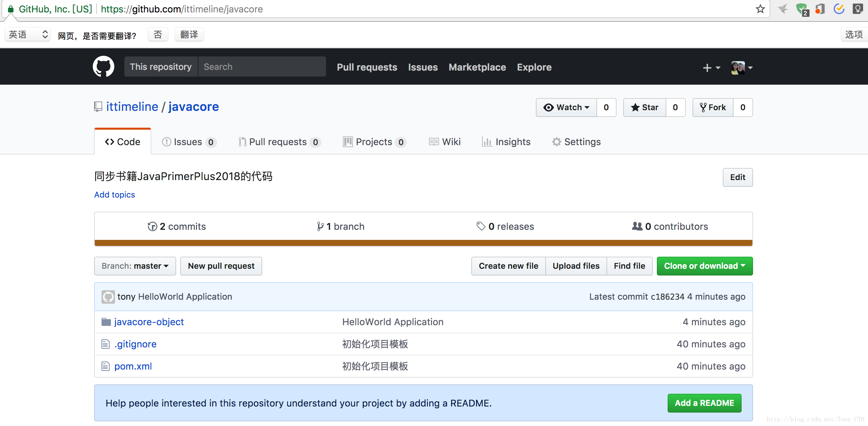The width and height of the screenshot is (868, 426).
Task: Click the branch icon next to 1 branch
Action: (320, 226)
